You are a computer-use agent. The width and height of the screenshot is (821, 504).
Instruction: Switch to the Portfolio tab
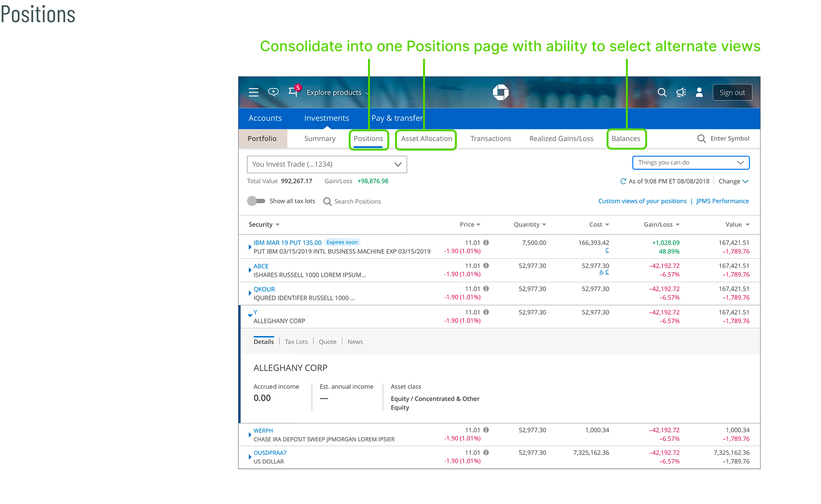(262, 139)
